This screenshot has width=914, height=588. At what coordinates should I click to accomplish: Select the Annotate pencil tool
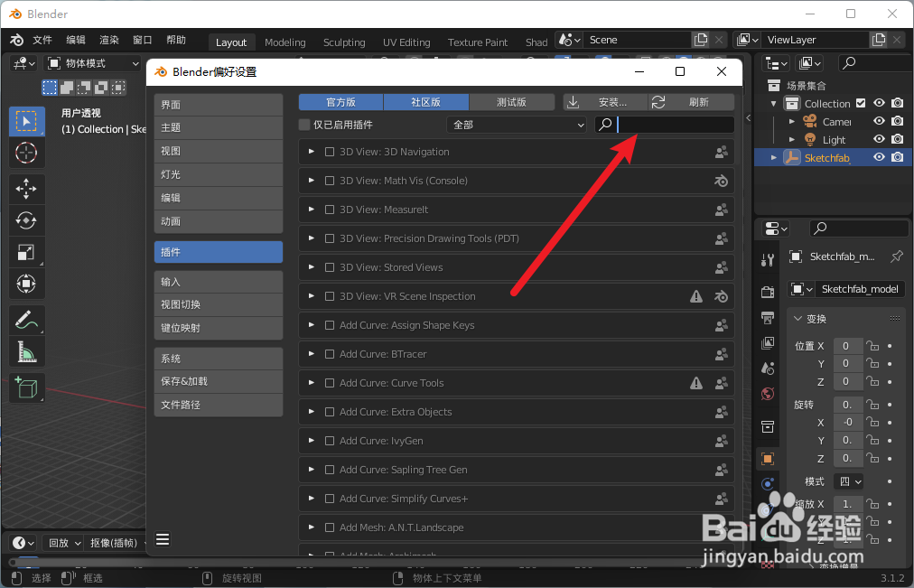coord(26,320)
